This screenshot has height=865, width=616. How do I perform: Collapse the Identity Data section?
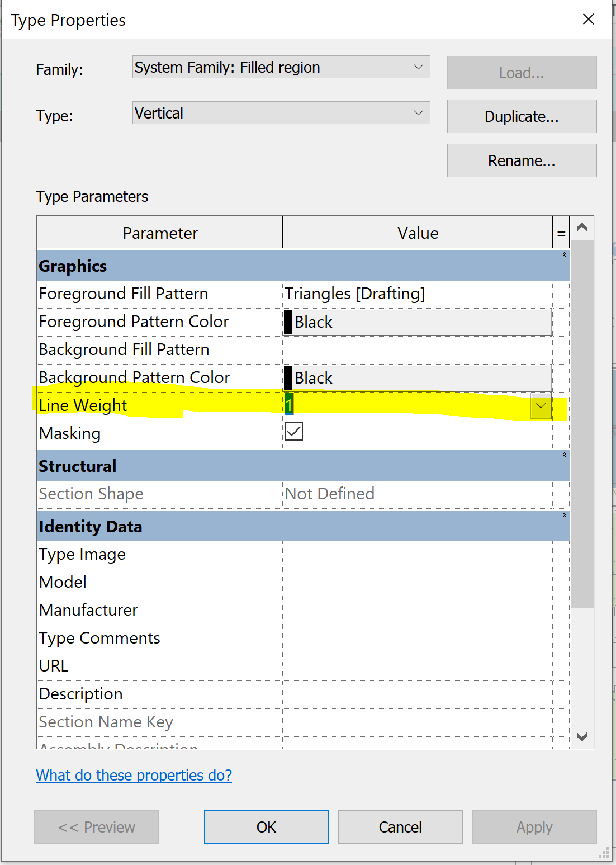(x=563, y=515)
